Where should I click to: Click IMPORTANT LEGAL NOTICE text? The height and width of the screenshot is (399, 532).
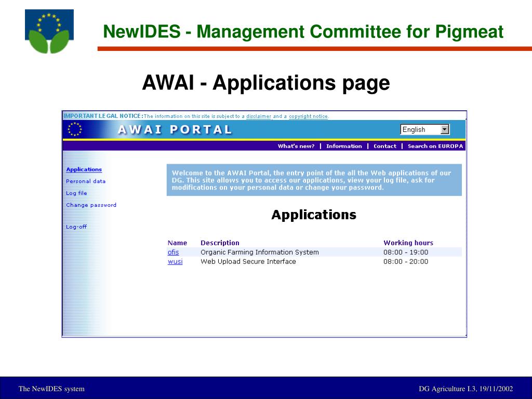tap(103, 116)
